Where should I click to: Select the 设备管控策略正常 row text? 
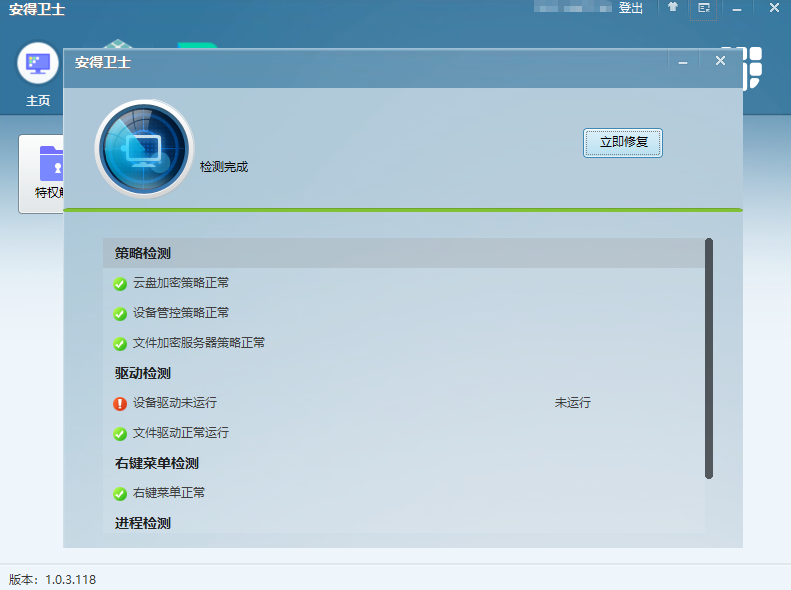coord(181,313)
